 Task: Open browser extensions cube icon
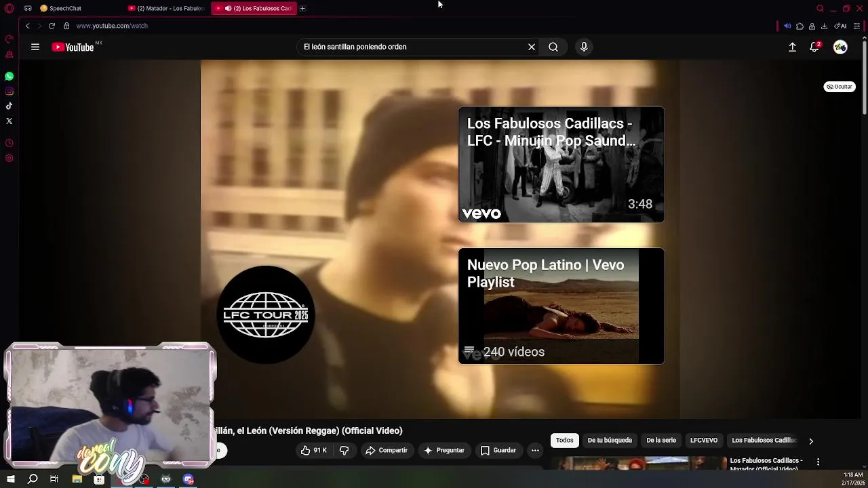pyautogui.click(x=800, y=26)
